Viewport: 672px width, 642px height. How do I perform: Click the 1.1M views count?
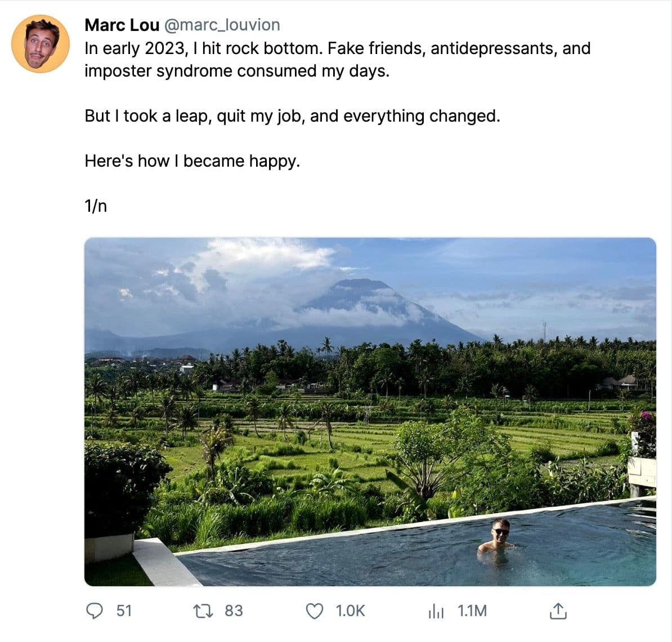pos(472,611)
